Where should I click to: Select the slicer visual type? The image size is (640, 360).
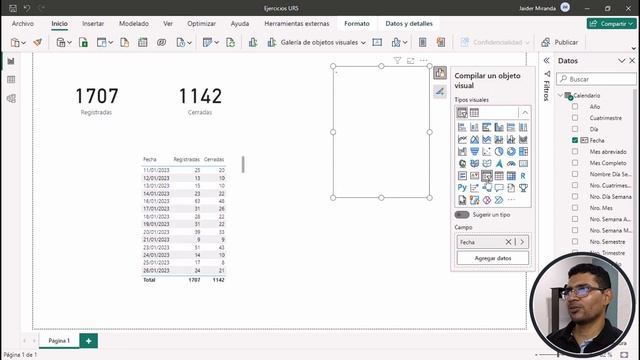click(x=487, y=176)
